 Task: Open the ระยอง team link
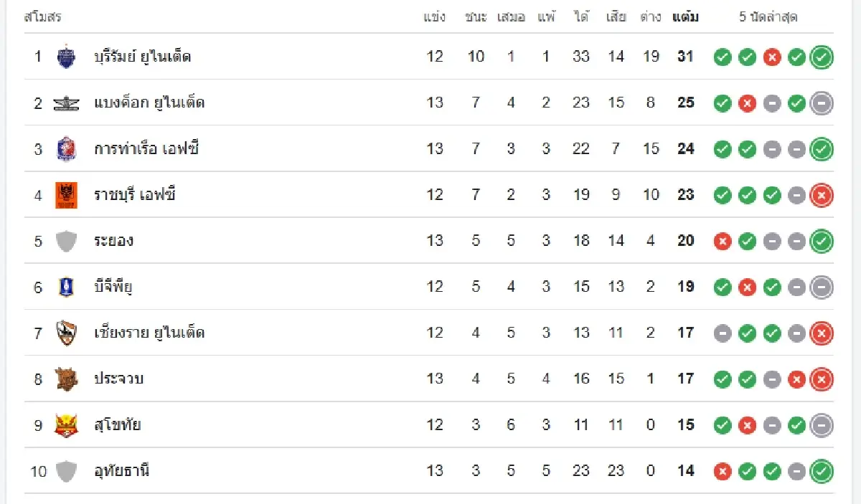point(113,240)
